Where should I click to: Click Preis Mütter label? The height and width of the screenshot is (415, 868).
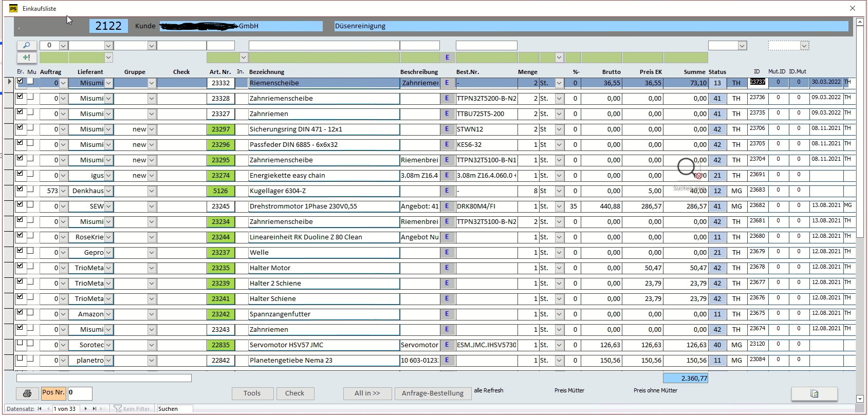pyautogui.click(x=569, y=390)
